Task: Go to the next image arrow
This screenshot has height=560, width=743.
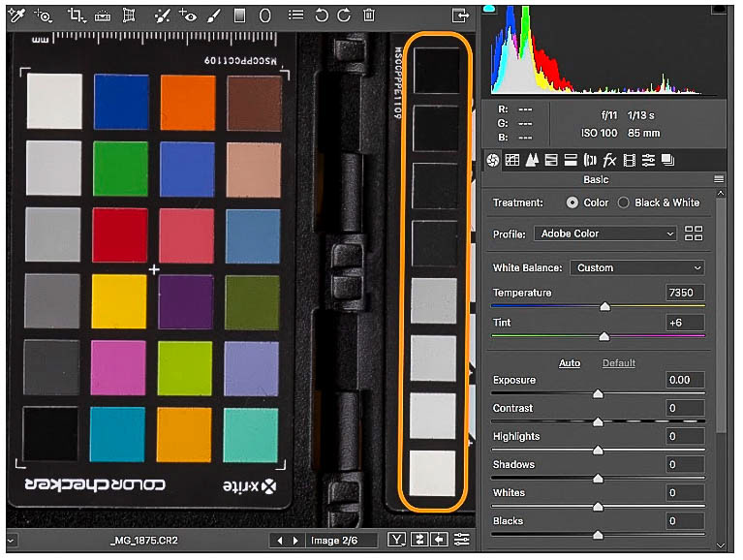Action: (295, 541)
